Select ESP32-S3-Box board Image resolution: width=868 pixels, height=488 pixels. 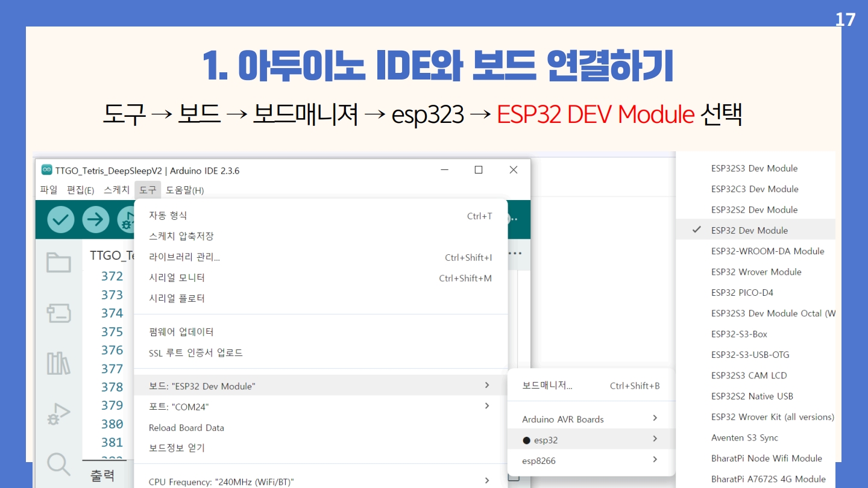pos(756,334)
